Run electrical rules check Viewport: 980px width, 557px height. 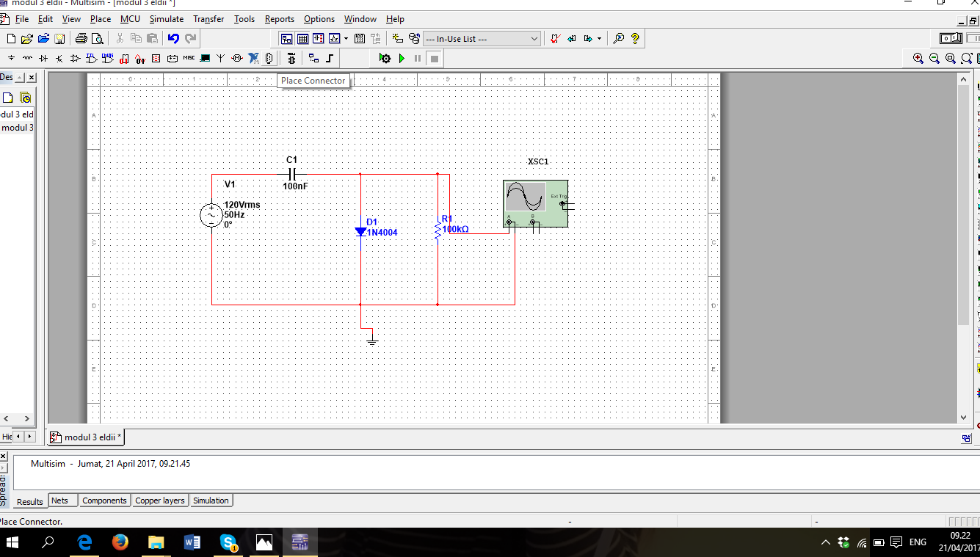pos(555,39)
